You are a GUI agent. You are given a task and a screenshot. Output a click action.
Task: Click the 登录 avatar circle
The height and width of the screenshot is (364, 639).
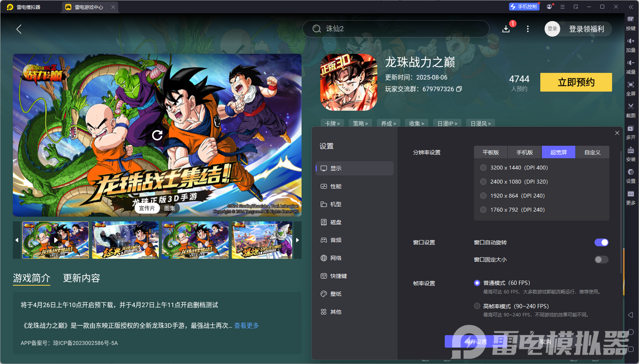coord(552,29)
